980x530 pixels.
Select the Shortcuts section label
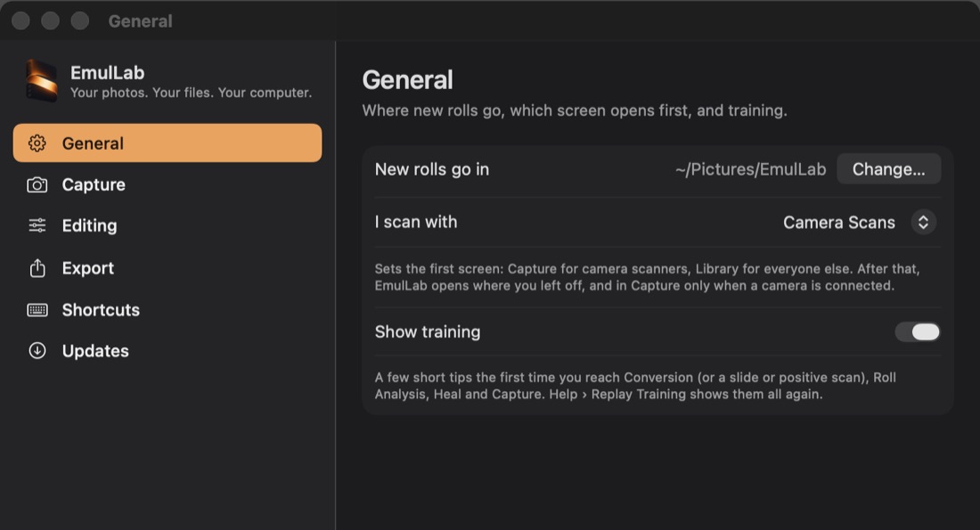point(101,309)
